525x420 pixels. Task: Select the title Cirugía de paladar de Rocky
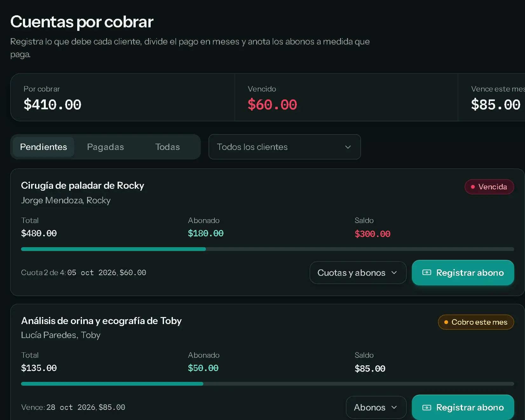83,186
